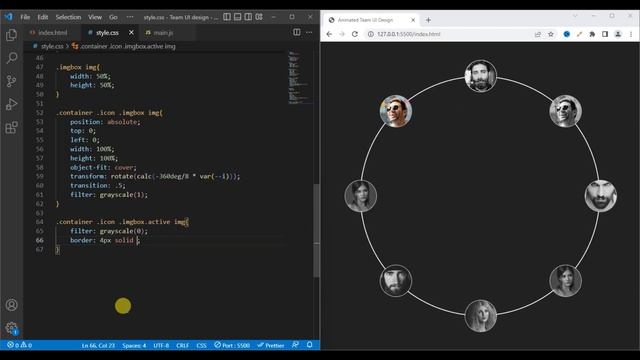This screenshot has height=360, width=640.
Task: Change indentation via Spaces: 4
Action: [134, 345]
